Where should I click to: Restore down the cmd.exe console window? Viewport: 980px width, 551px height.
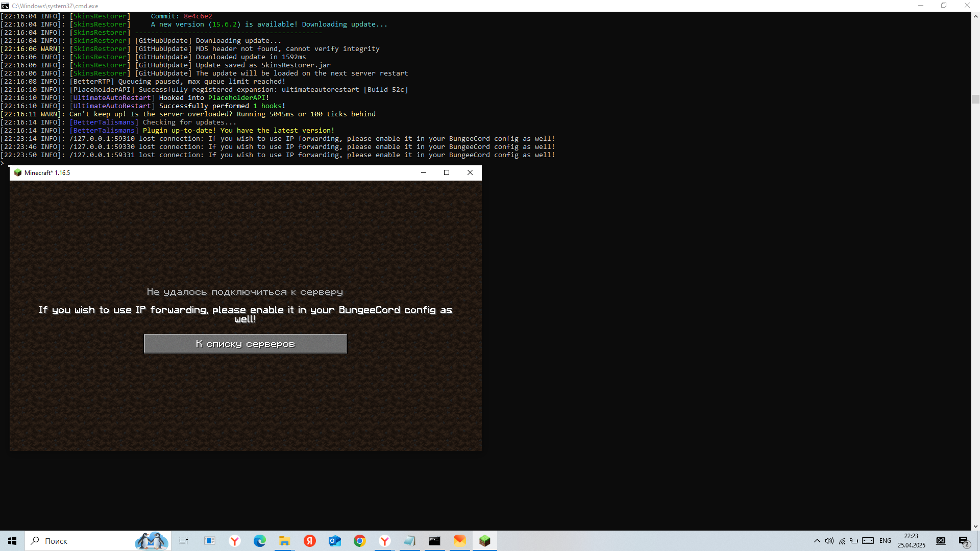click(x=944, y=6)
